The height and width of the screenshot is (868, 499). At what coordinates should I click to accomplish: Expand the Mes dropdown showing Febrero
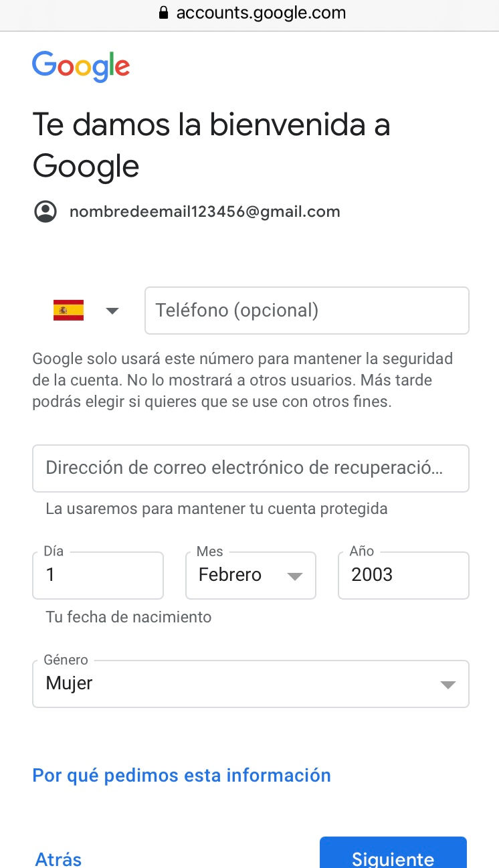pos(251,575)
